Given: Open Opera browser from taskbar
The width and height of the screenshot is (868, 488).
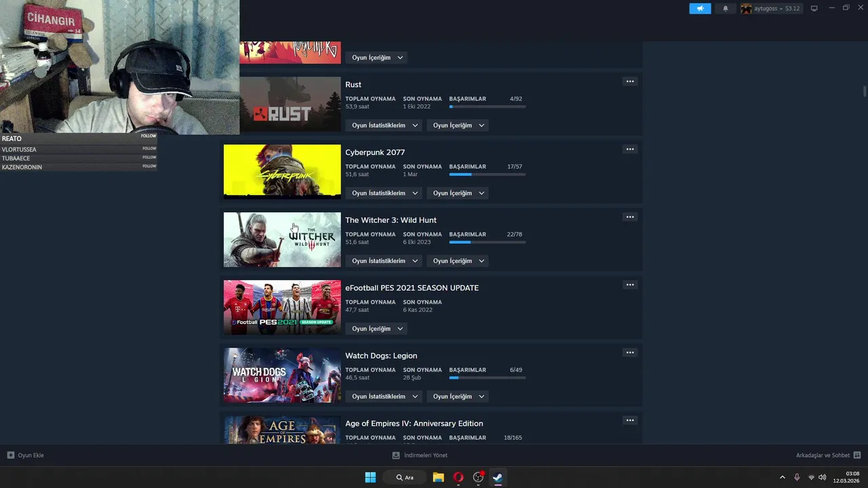Looking at the screenshot, I should tap(458, 477).
